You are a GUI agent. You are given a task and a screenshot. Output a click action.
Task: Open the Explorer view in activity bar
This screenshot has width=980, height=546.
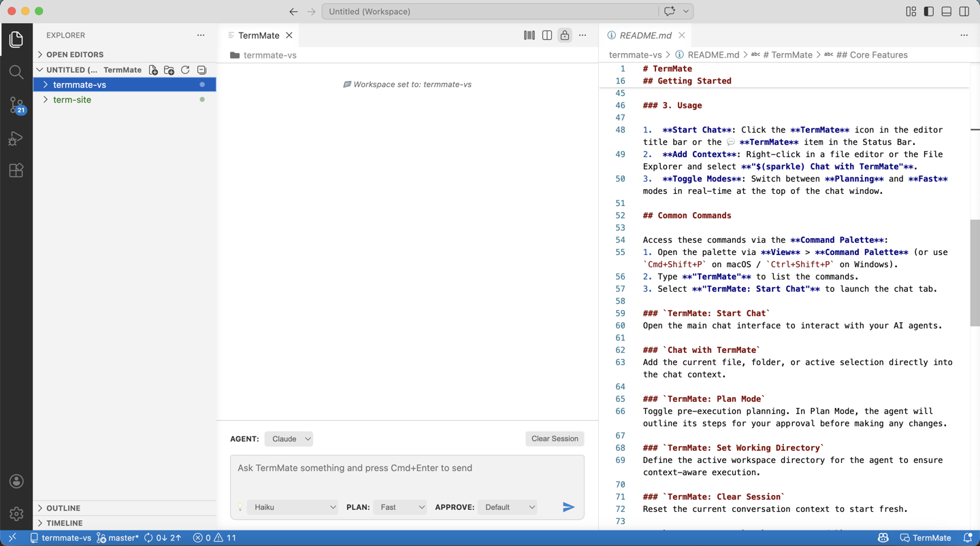(16, 39)
